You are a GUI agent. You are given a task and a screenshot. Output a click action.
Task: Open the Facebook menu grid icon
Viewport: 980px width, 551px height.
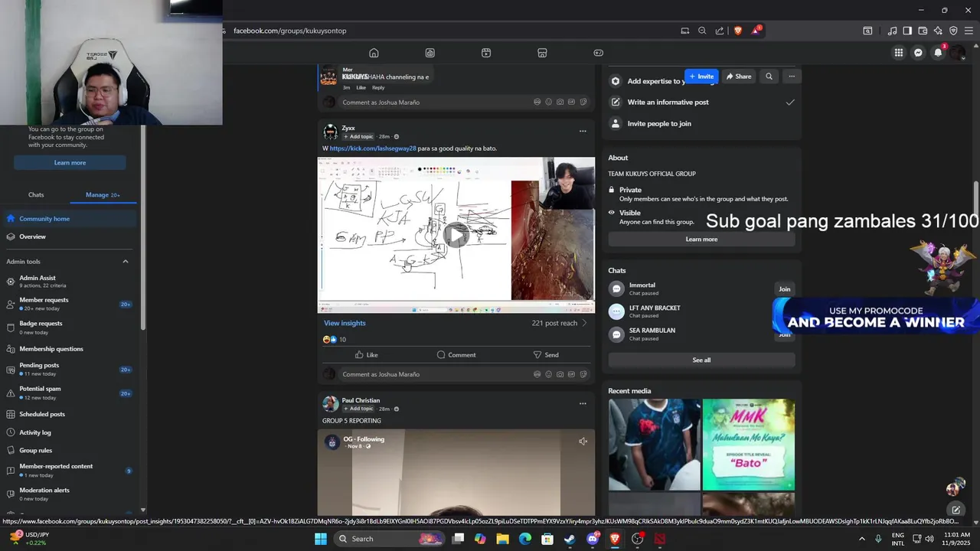pyautogui.click(x=899, y=53)
